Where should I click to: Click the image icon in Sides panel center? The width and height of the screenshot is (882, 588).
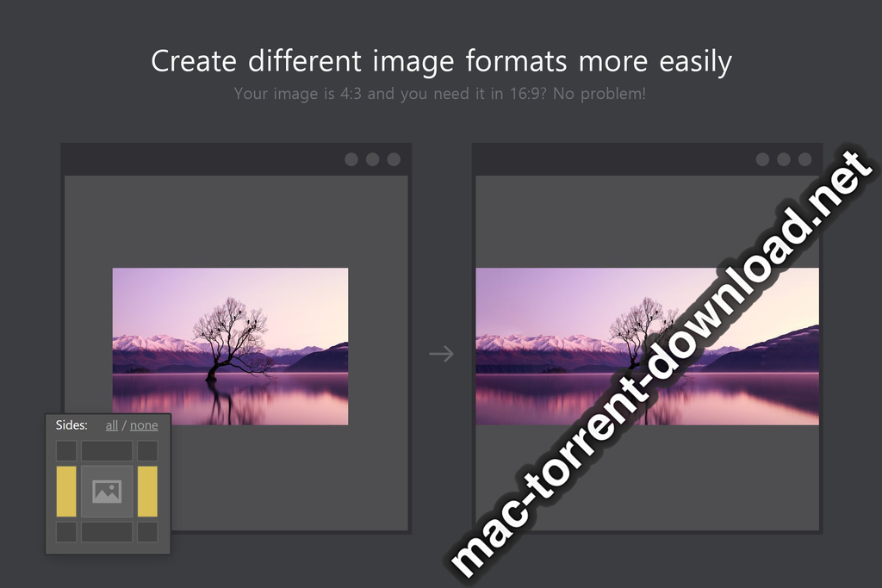107,492
